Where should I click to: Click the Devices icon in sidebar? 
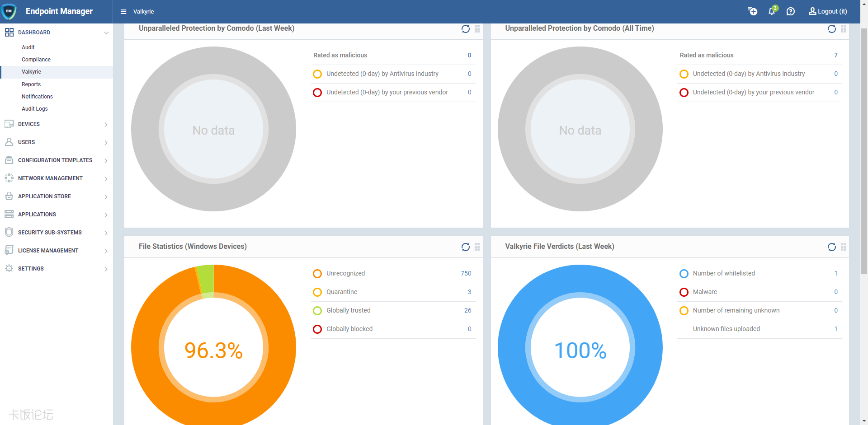9,124
